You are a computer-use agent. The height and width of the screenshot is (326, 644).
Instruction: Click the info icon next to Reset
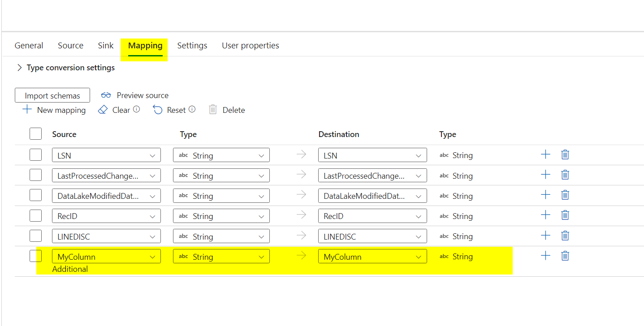pyautogui.click(x=192, y=110)
